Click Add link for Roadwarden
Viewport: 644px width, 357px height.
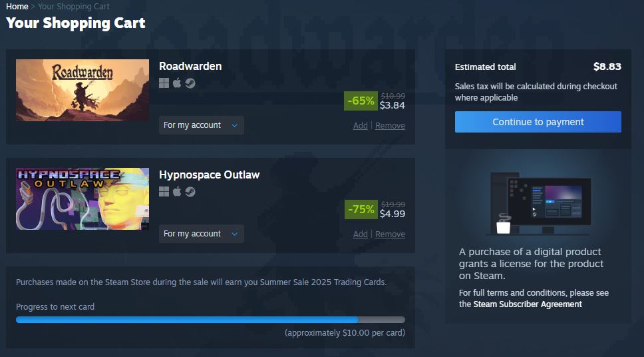pos(360,126)
